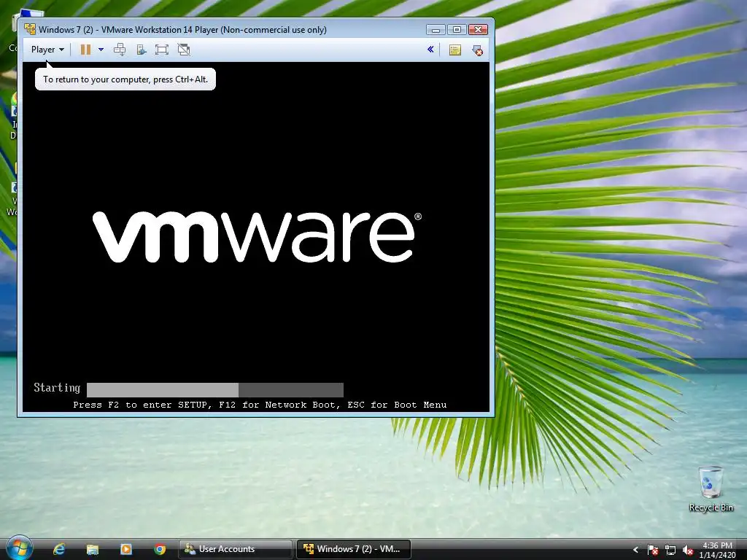Click the muted volume tray icon
The image size is (747, 560).
tap(687, 550)
